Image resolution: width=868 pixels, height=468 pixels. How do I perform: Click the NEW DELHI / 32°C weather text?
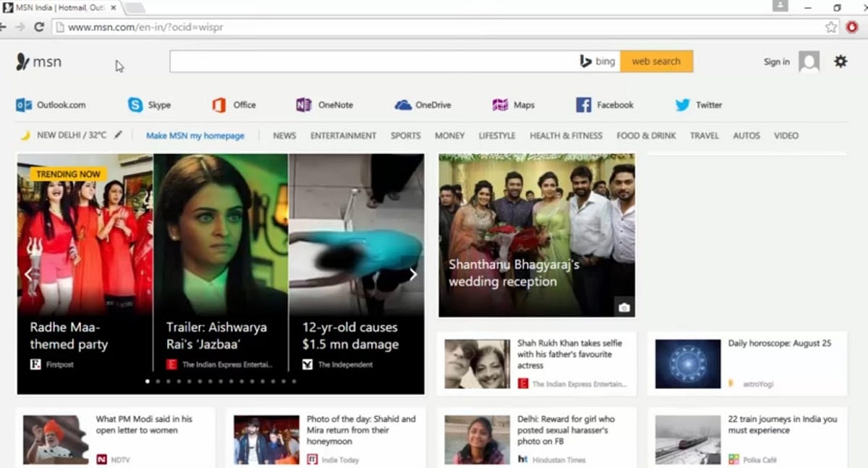tap(72, 135)
